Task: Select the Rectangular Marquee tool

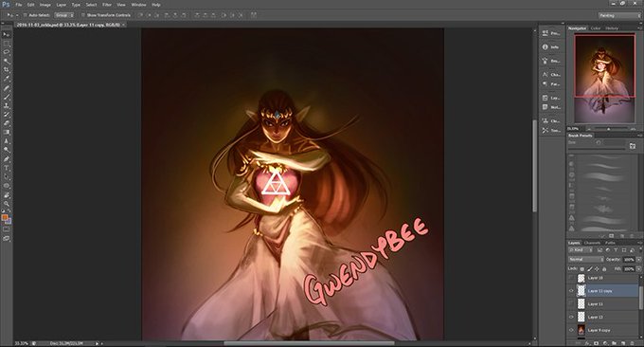Action: click(x=7, y=43)
